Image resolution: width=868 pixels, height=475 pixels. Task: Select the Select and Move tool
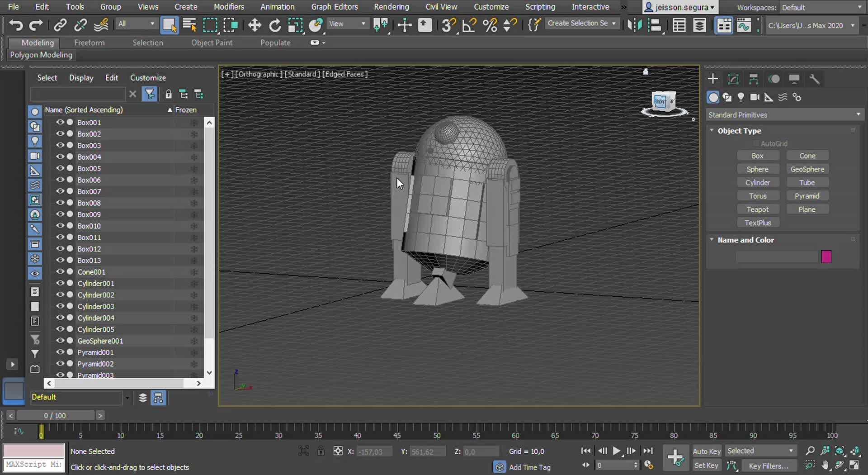tap(255, 25)
